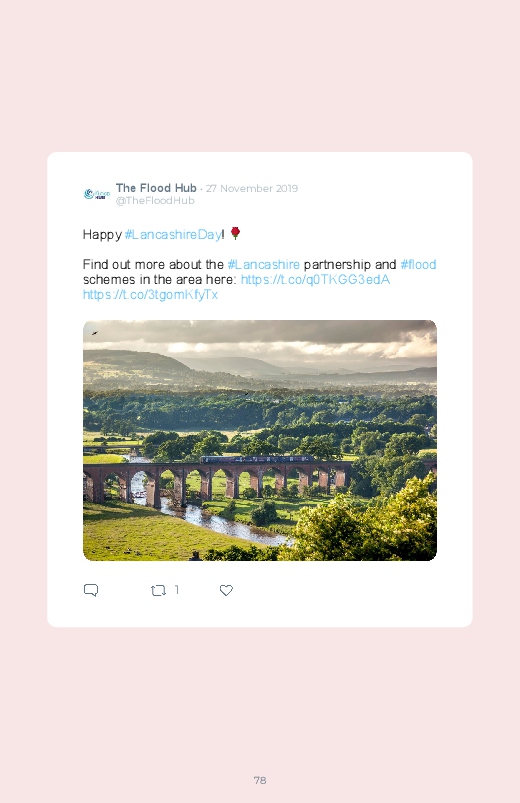Click the bird in the photo's sky
This screenshot has height=803, width=520.
(x=95, y=333)
